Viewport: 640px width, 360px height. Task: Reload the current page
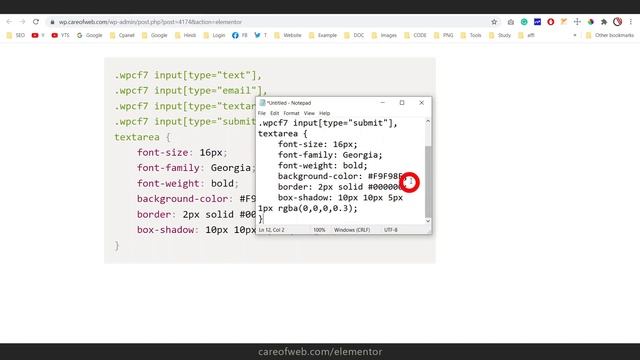click(x=36, y=22)
